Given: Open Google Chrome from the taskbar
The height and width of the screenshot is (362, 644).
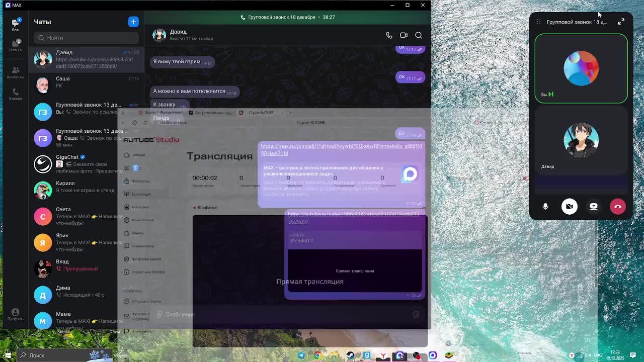Looking at the screenshot, I should point(318,355).
